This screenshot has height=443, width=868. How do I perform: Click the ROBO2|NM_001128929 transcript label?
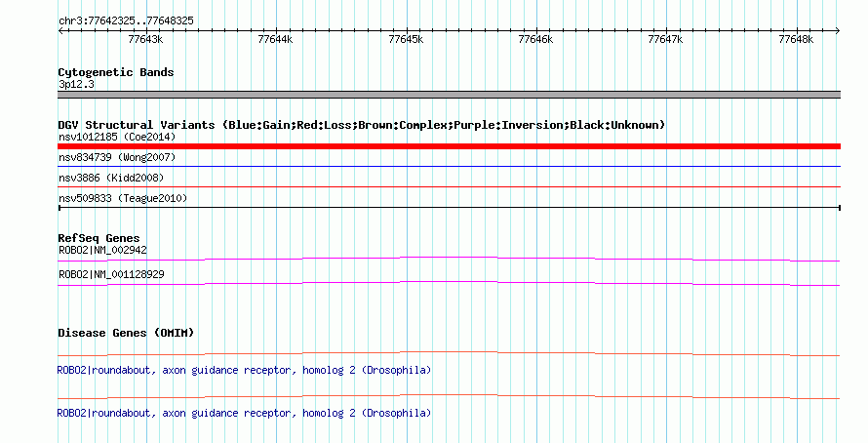point(111,274)
